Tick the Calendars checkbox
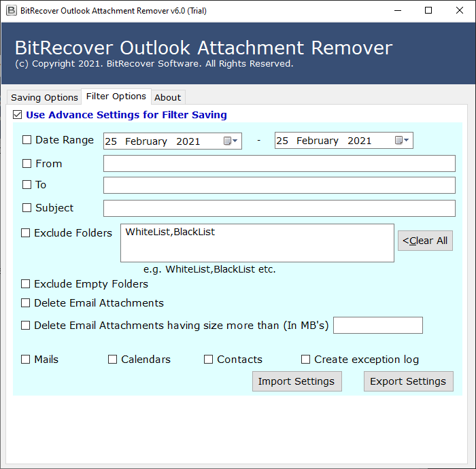This screenshot has height=469, width=476. (x=113, y=360)
